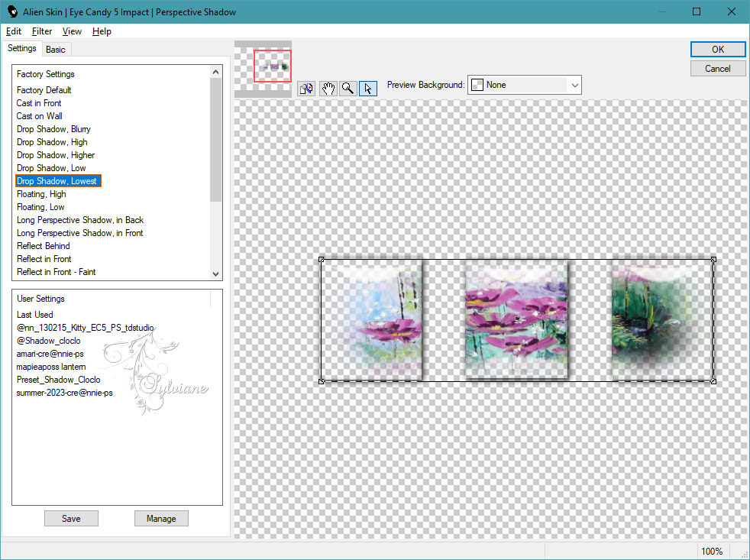Select Long Perspective Shadow, in Front
This screenshot has height=560, width=750.
pos(80,232)
